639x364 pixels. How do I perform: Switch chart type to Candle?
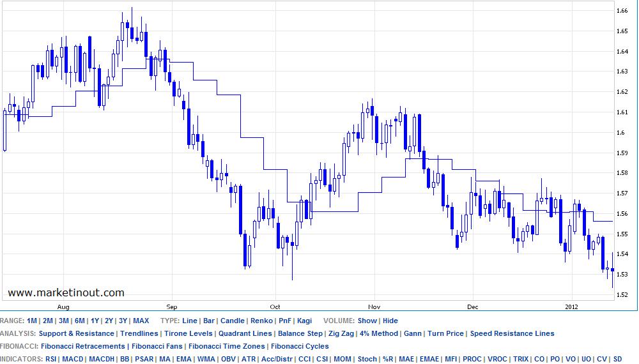click(x=233, y=321)
